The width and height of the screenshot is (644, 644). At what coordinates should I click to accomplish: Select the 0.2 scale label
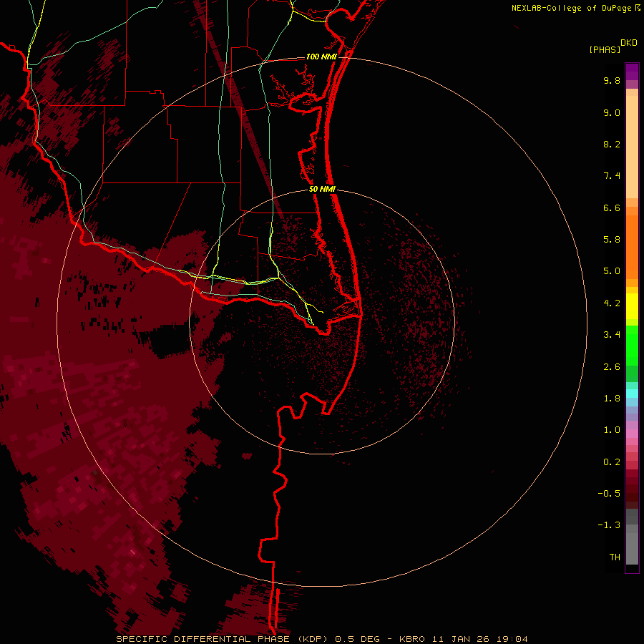pyautogui.click(x=612, y=462)
